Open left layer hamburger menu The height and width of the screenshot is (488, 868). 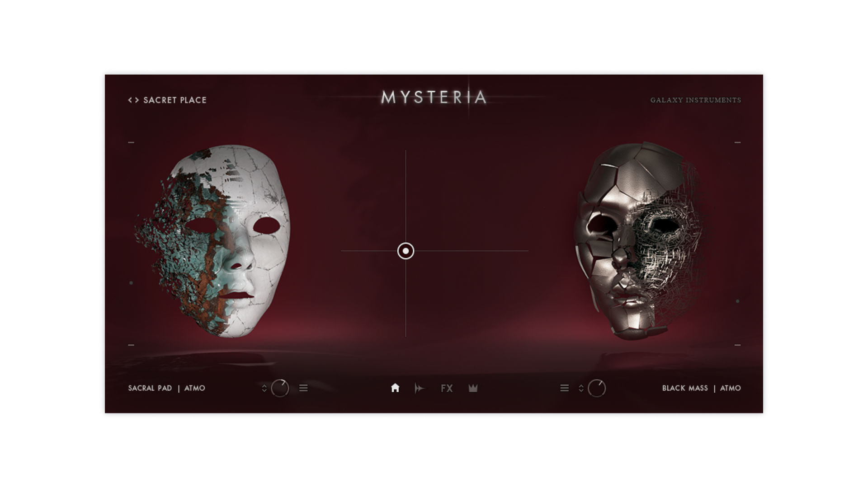click(x=303, y=388)
